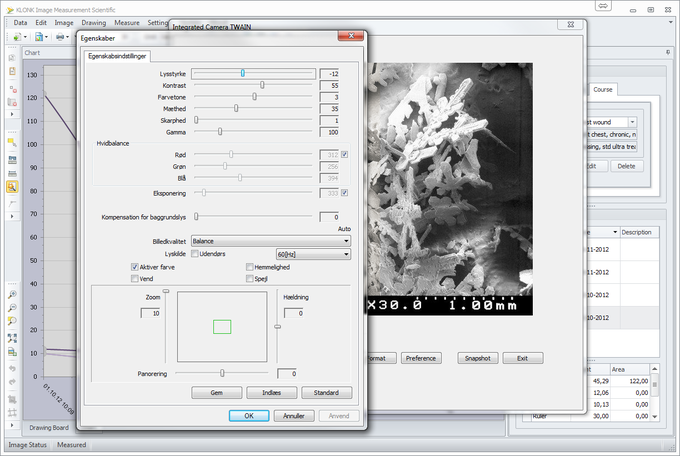Open the import image toolbar icon
Viewport: 680px width, 456px height.
[x=17, y=37]
